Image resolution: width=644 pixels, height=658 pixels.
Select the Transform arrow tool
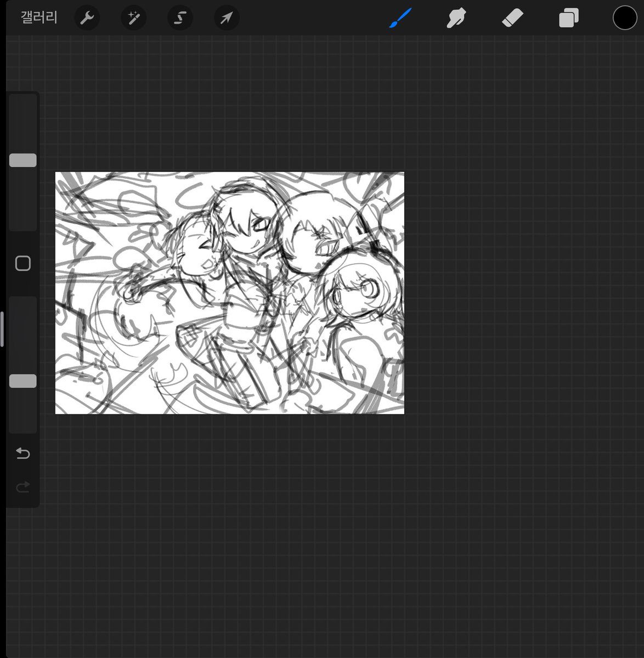point(226,18)
